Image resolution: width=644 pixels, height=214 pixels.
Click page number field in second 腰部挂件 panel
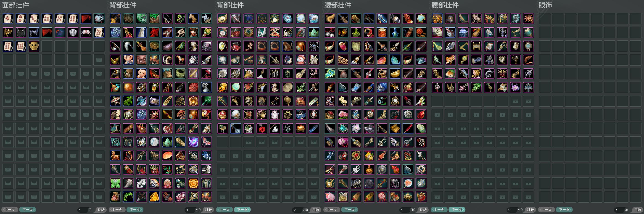click(511, 210)
